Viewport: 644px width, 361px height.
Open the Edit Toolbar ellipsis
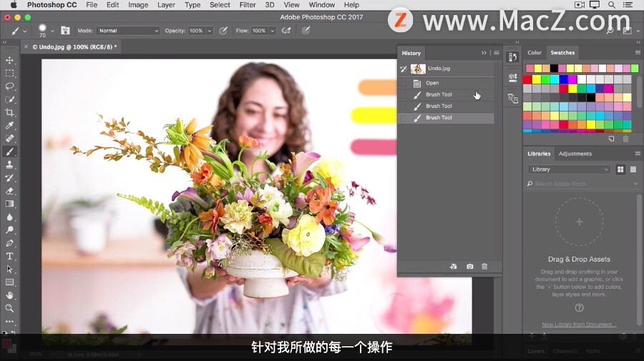9,321
